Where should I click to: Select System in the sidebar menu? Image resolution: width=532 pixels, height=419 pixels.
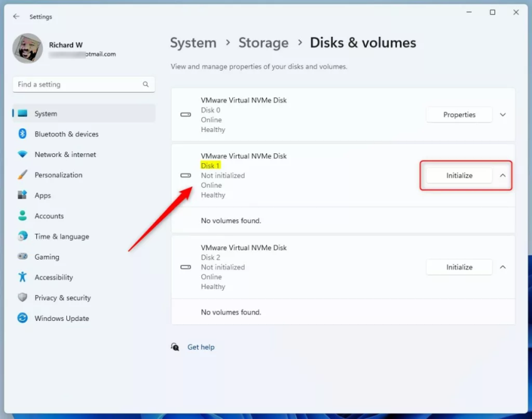click(x=46, y=114)
